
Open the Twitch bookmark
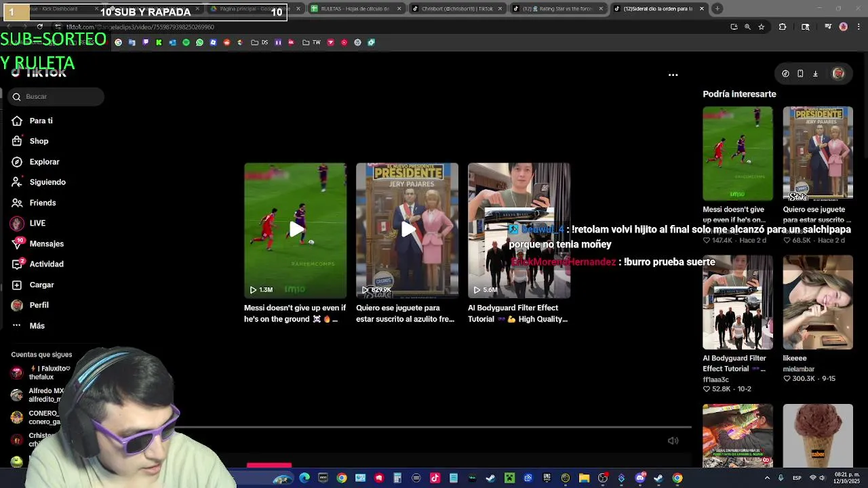(146, 42)
